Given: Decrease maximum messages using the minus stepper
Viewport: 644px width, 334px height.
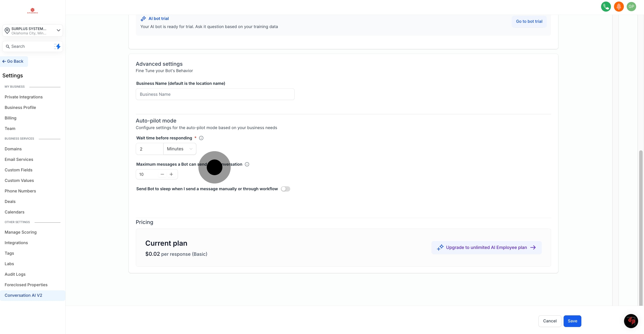Looking at the screenshot, I should tap(162, 174).
